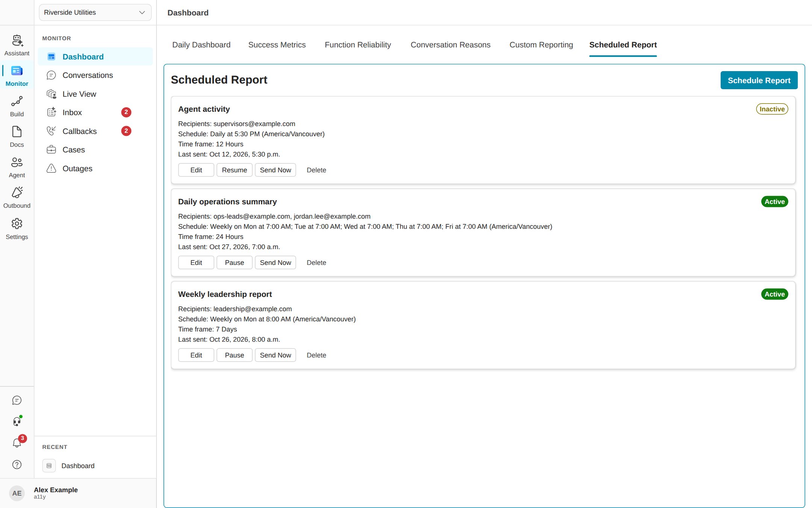Select the Scheduled Report tab

[x=623, y=45]
